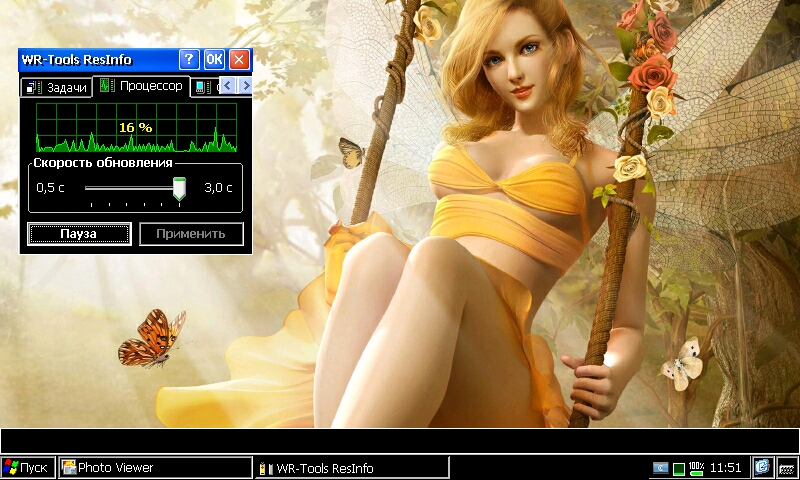Click the show desktop icon in the taskbar
The image size is (800, 480).
762,467
